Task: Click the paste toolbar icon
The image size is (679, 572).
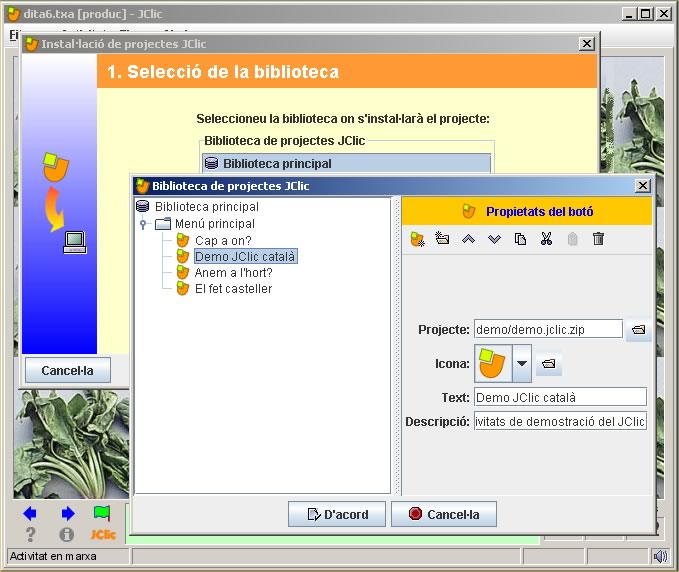Action: tap(572, 239)
